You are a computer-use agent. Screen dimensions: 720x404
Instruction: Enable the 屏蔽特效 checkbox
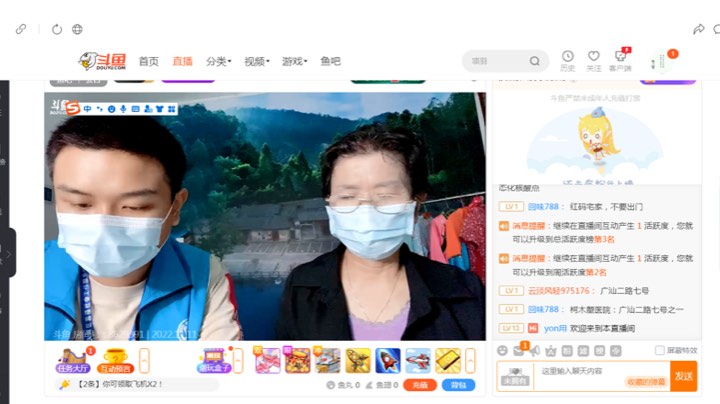pyautogui.click(x=659, y=350)
